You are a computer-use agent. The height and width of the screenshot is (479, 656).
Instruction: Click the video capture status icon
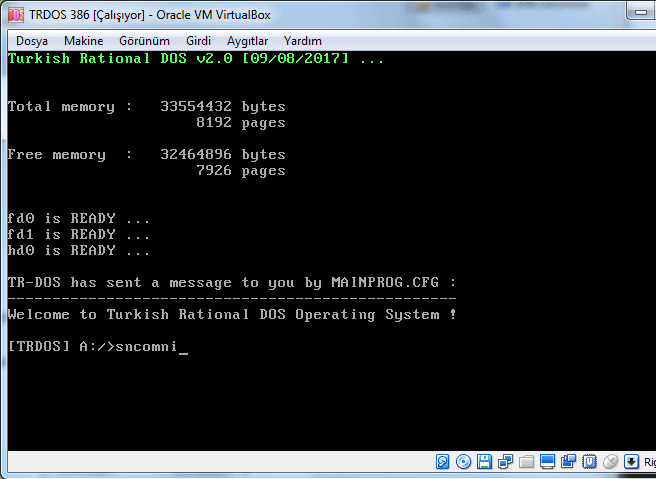pyautogui.click(x=569, y=462)
